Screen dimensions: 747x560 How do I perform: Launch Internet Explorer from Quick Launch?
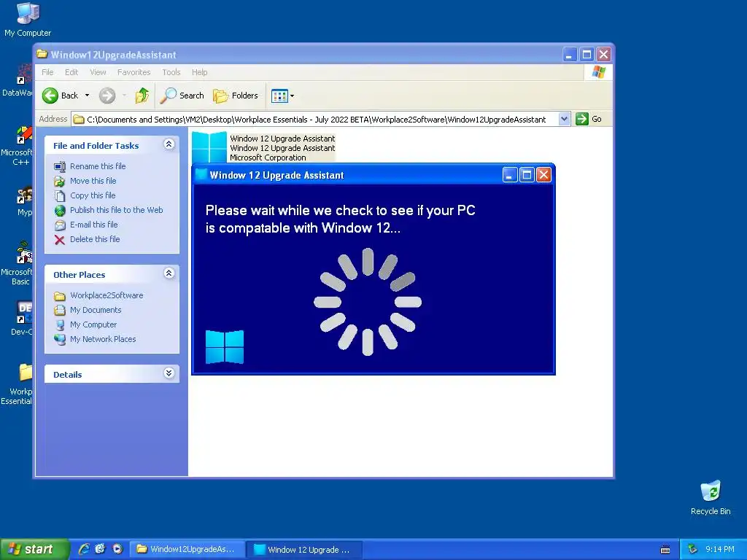point(84,549)
